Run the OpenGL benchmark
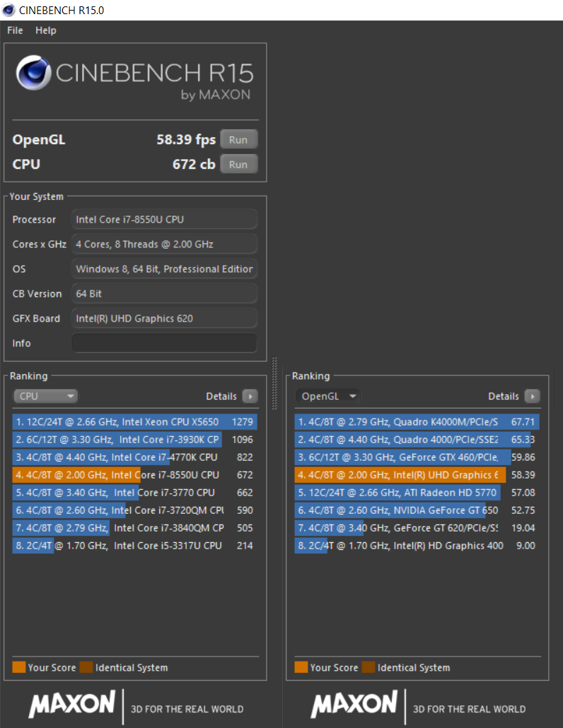 tap(238, 140)
